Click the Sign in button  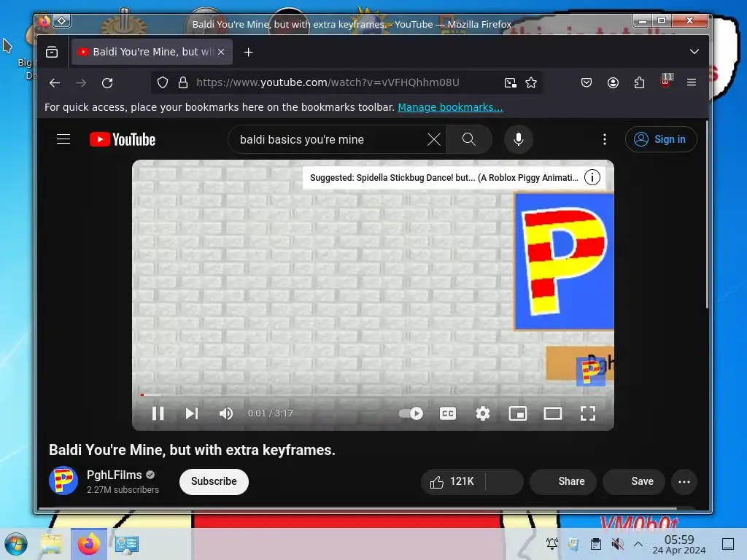click(661, 139)
